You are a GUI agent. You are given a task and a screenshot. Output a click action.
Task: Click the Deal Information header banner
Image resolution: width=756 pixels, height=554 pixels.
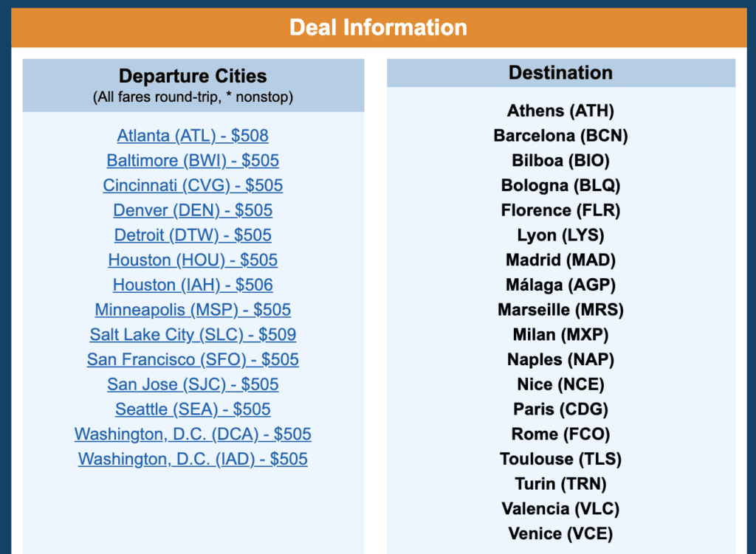tap(378, 28)
